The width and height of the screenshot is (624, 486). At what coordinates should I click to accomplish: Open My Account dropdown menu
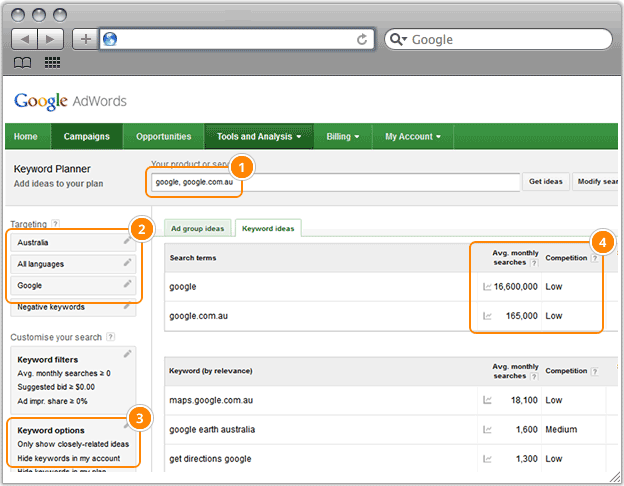tap(413, 137)
